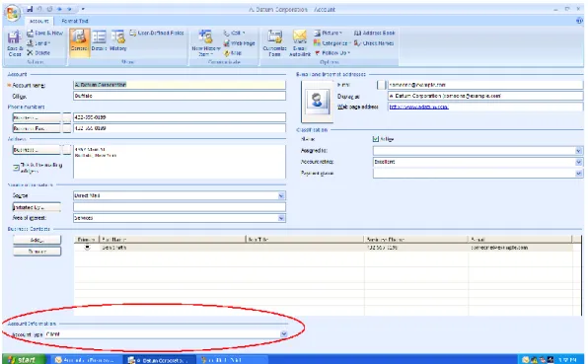Click E-mail Auto-link in Options group

coord(300,43)
